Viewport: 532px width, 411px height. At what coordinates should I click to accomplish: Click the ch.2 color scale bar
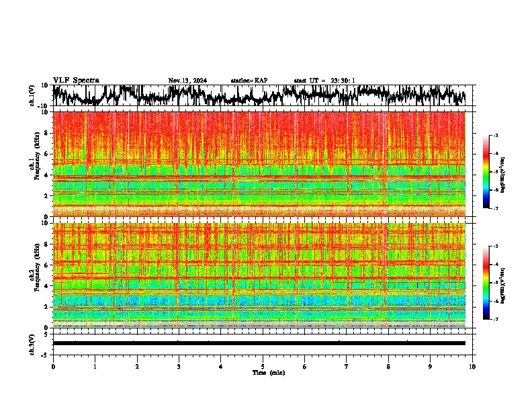(x=486, y=283)
